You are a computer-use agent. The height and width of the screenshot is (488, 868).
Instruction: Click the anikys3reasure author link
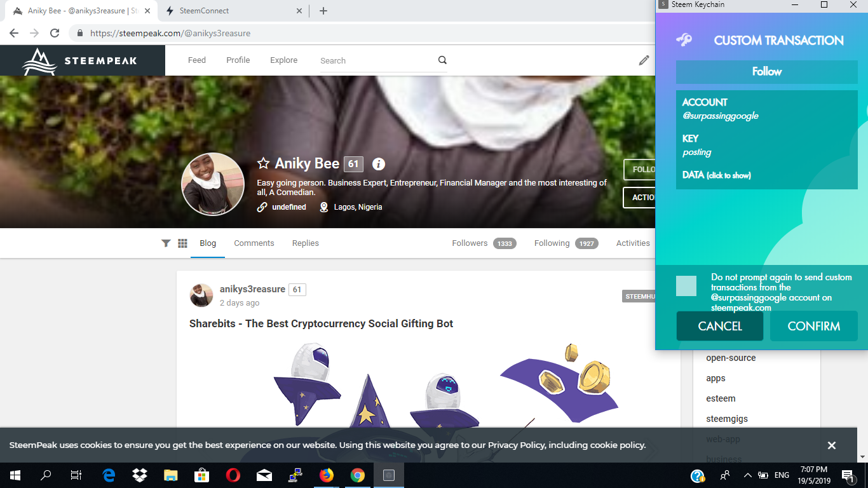[252, 289]
